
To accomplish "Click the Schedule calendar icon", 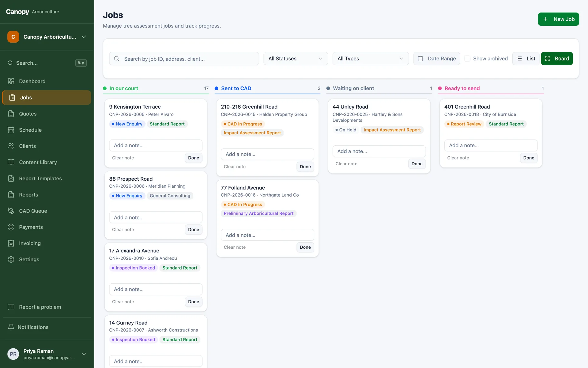I will (11, 130).
